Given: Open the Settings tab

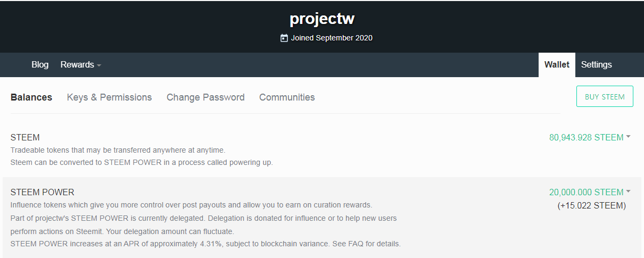Looking at the screenshot, I should [596, 65].
